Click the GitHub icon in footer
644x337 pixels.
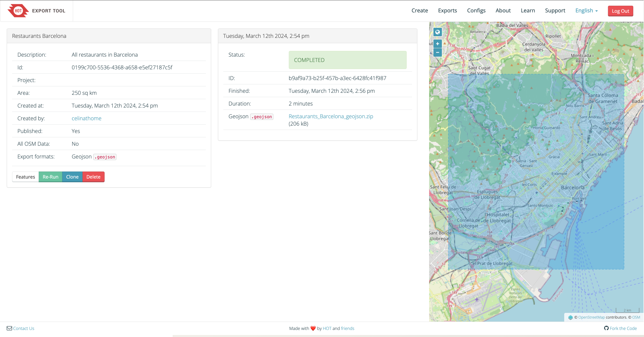click(606, 328)
